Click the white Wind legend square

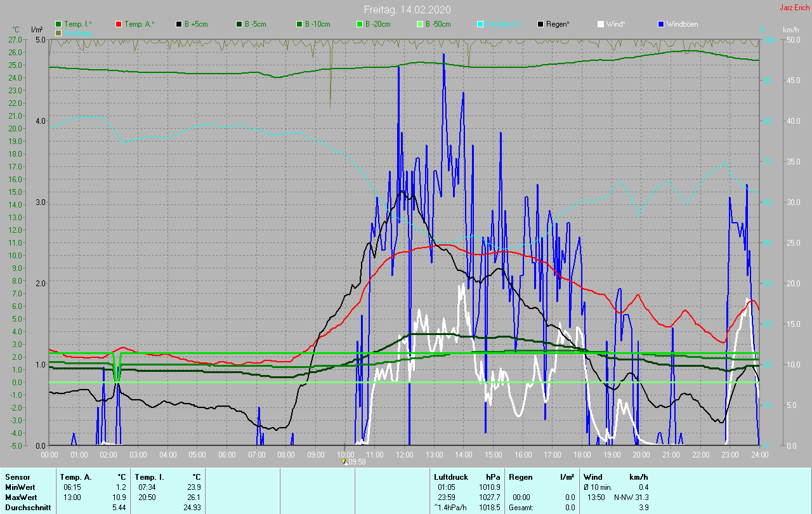(601, 24)
